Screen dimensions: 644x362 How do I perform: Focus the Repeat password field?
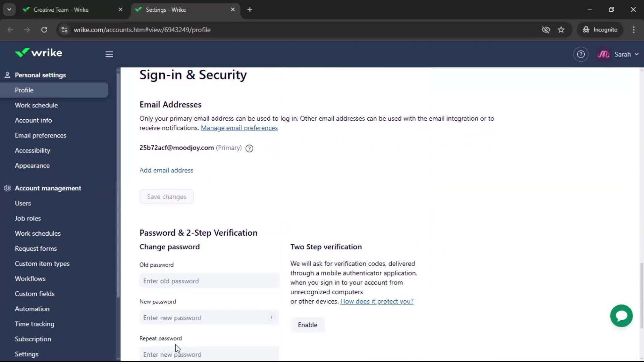[x=209, y=354]
